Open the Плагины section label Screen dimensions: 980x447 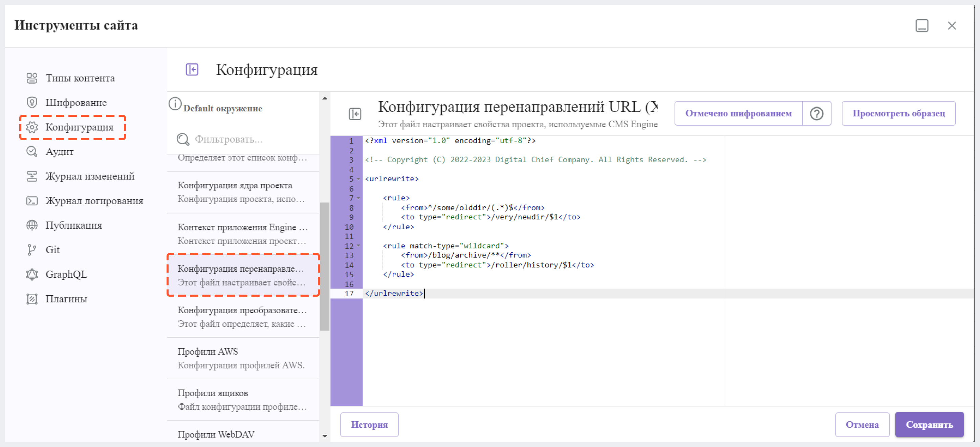coord(66,299)
